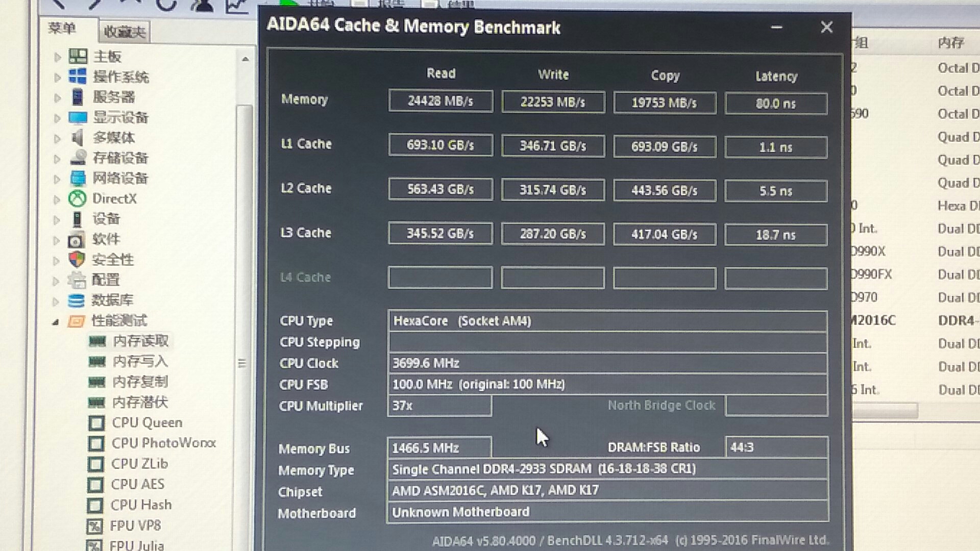Click the 操作系统 Windows logo icon
This screenshot has width=980, height=551.
pos(78,77)
